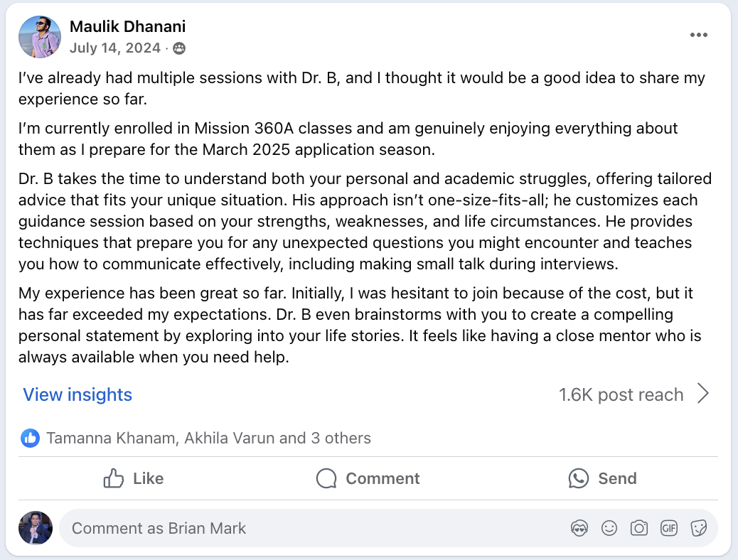
Task: Expand post reach details chevron
Action: pyautogui.click(x=702, y=394)
